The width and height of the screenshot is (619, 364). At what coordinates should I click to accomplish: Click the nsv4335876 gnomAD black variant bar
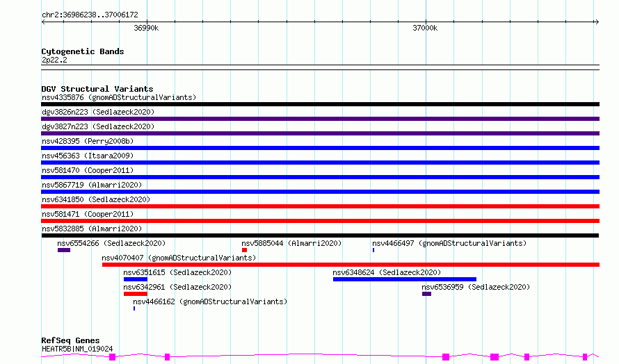[320, 104]
